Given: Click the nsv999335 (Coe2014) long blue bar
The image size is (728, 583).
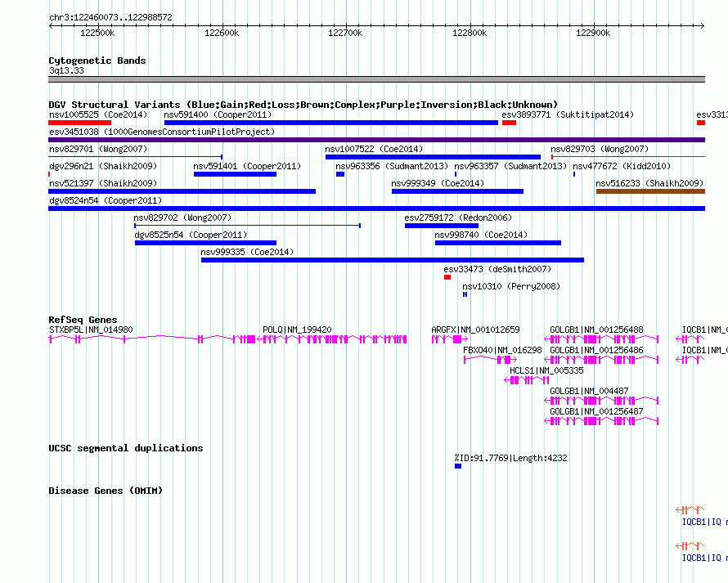Looking at the screenshot, I should [393, 260].
